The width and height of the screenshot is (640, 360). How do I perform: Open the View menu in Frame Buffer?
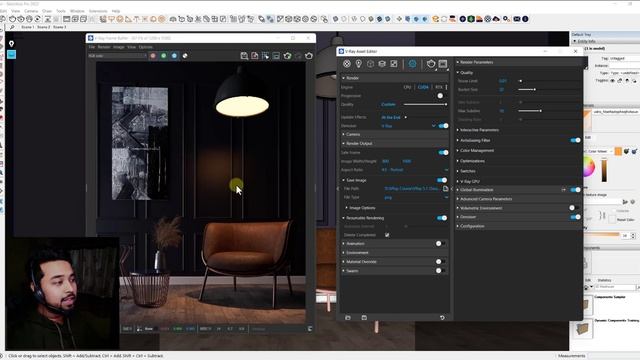point(131,47)
